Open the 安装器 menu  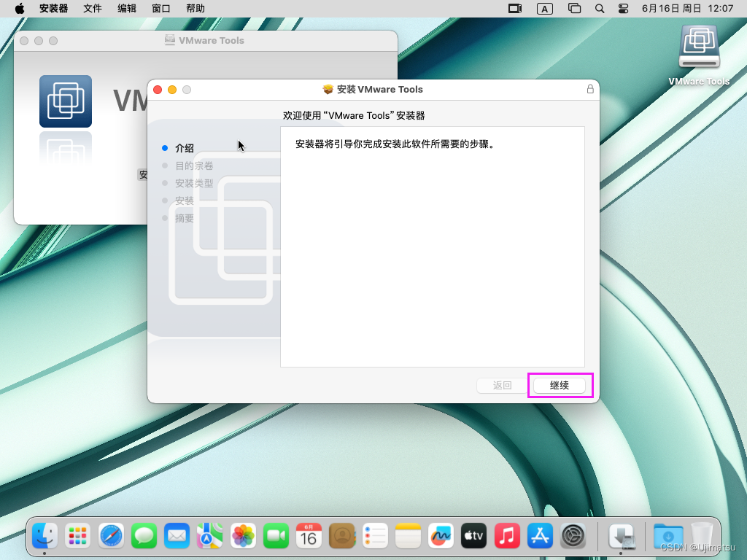tap(53, 9)
